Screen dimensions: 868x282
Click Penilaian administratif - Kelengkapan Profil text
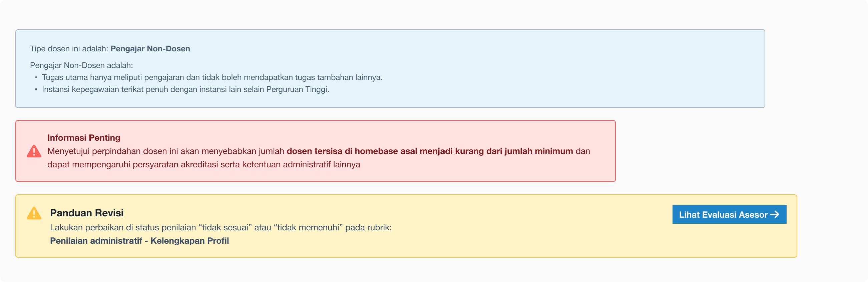[x=139, y=241]
